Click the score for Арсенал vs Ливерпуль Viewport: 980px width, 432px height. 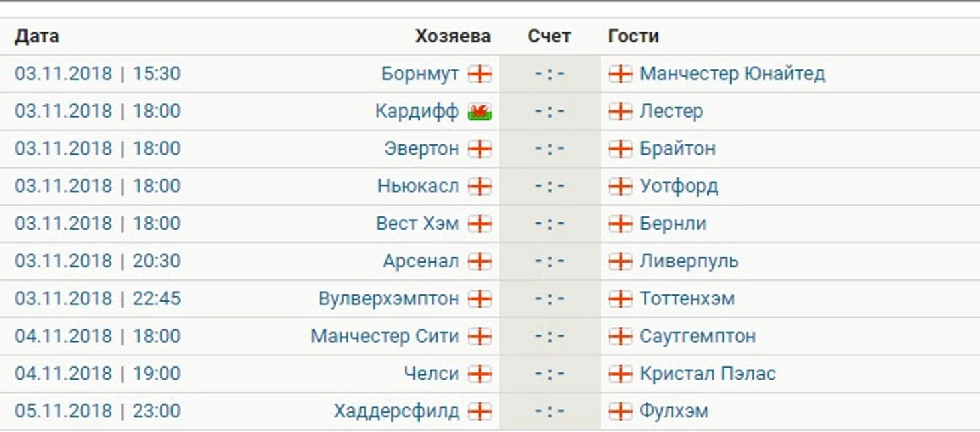coord(550,261)
